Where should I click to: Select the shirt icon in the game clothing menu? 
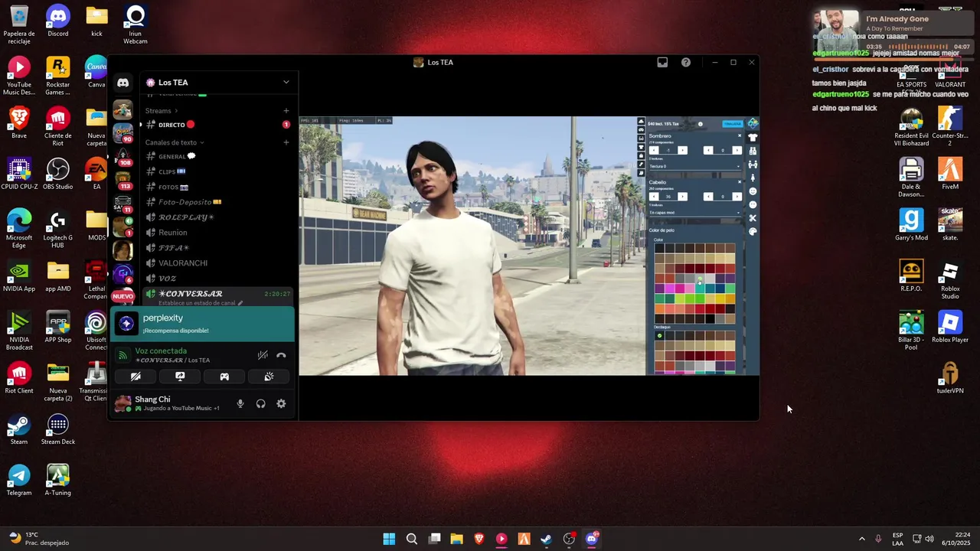pos(753,137)
